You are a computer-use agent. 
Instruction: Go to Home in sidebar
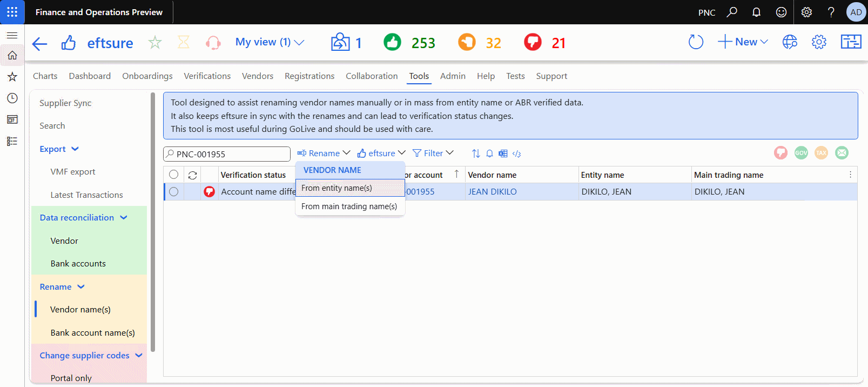click(12, 55)
